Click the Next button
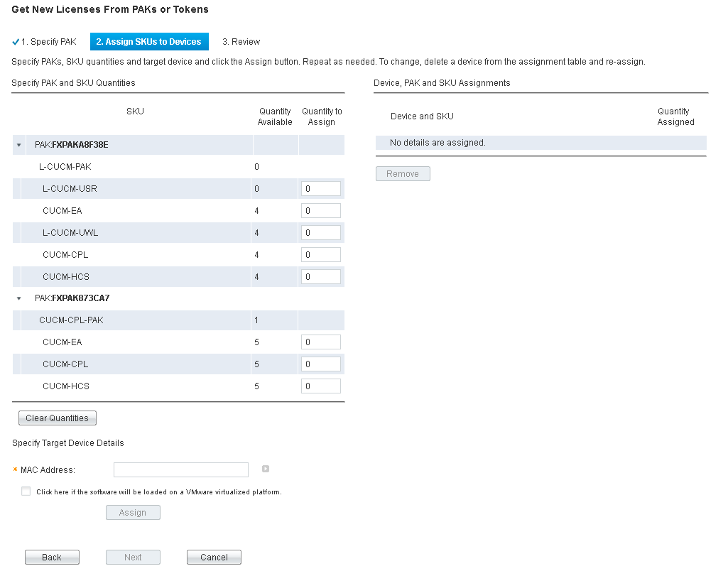The width and height of the screenshot is (728, 576). pos(133,557)
